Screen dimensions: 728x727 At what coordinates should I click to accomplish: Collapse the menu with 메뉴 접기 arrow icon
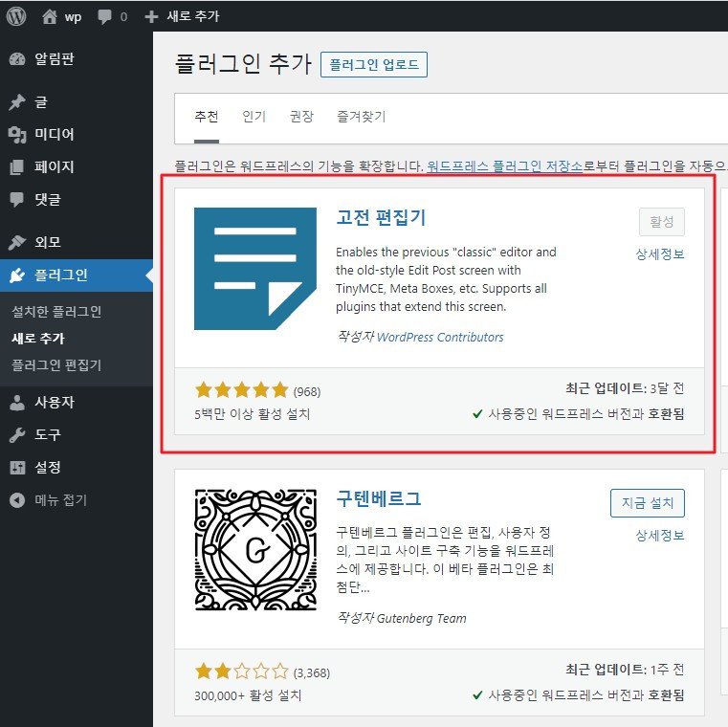coord(17,500)
